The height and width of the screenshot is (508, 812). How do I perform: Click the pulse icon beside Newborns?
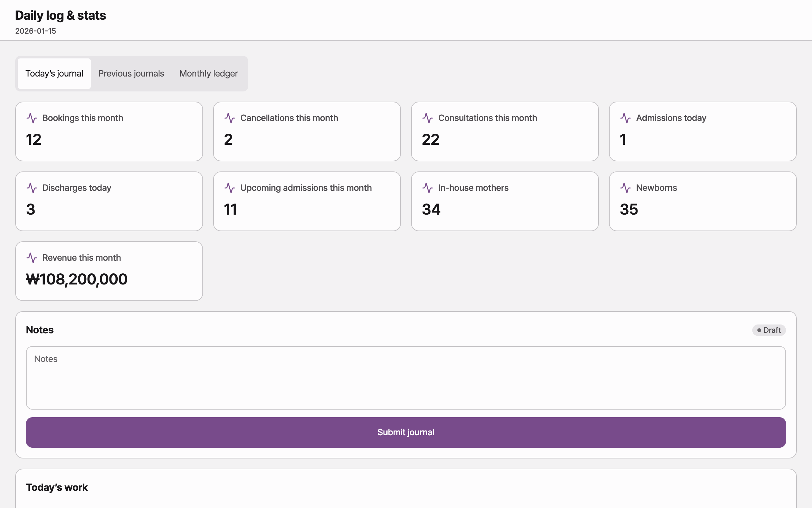[625, 188]
